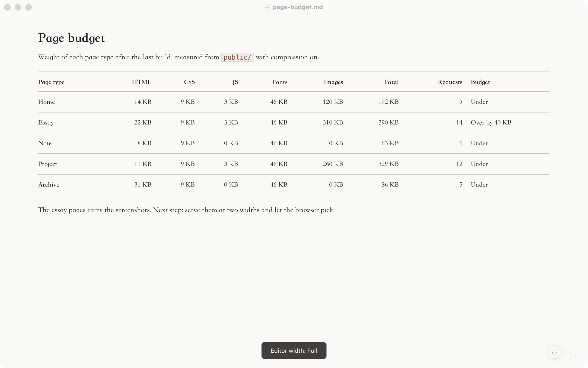Dismiss the Editor width: Full toast

294,351
